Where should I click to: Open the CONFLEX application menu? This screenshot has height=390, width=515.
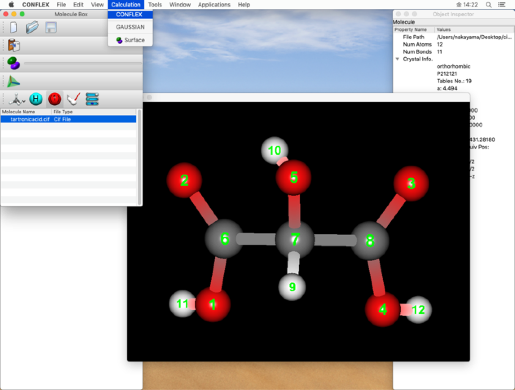36,5
